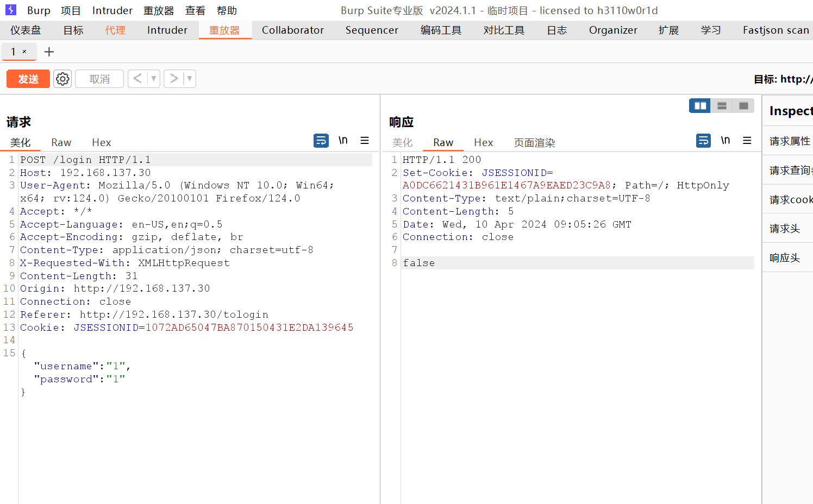This screenshot has width=813, height=504.
Task: Expand 请求属性 in Inspector
Action: click(x=789, y=141)
